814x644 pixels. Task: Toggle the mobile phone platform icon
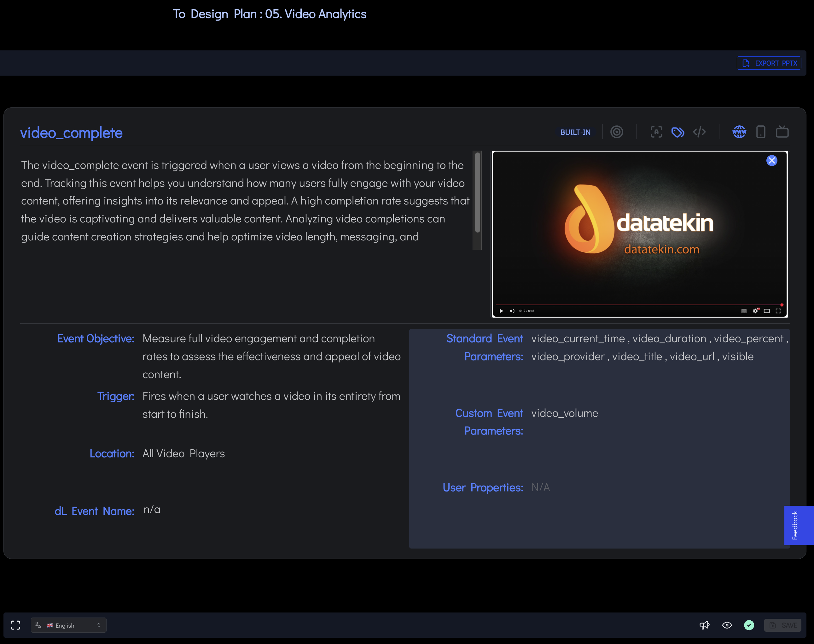pos(760,132)
